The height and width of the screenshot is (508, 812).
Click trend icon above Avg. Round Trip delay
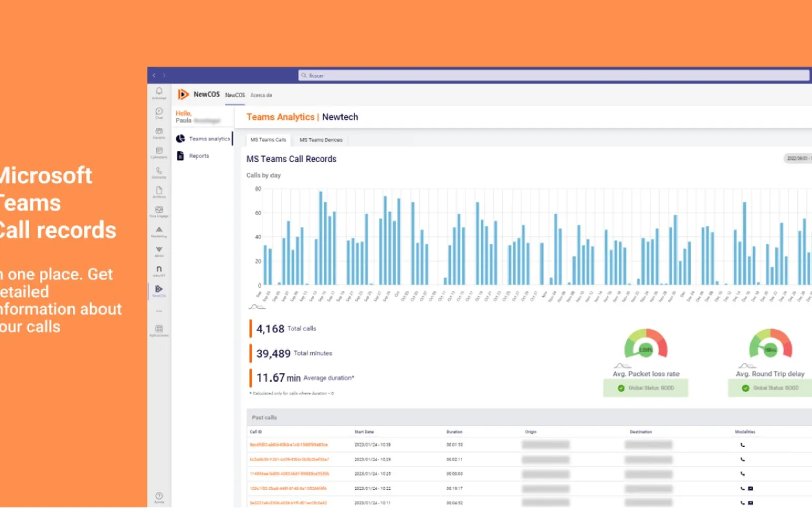[747, 366]
